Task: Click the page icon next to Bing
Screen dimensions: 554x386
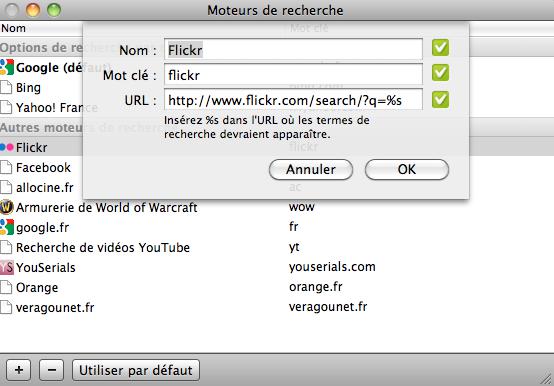Action: click(6, 87)
